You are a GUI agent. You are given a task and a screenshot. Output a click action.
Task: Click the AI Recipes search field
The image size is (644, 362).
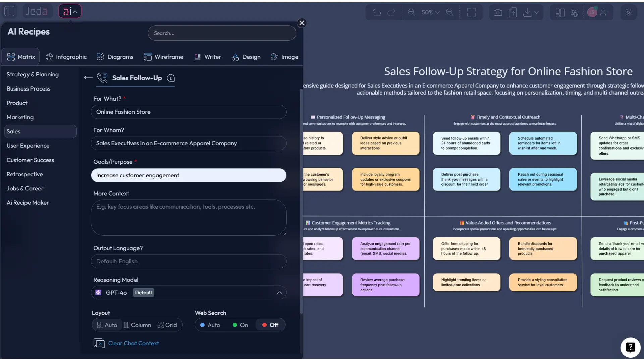[222, 33]
